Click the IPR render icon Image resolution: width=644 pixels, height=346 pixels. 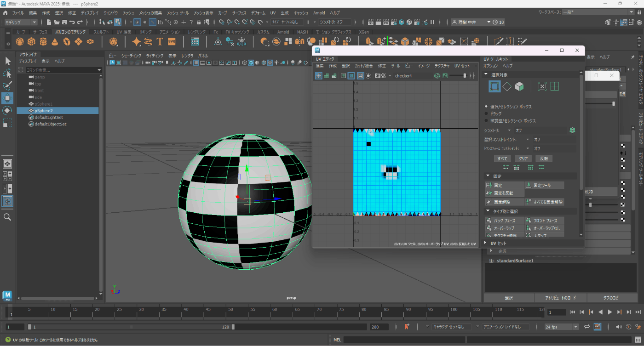point(386,22)
